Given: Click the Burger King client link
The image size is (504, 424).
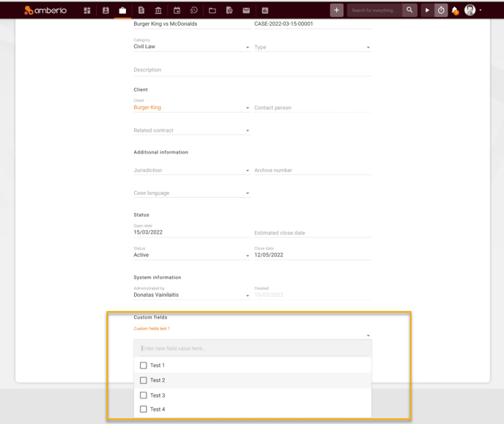Looking at the screenshot, I should (x=147, y=108).
